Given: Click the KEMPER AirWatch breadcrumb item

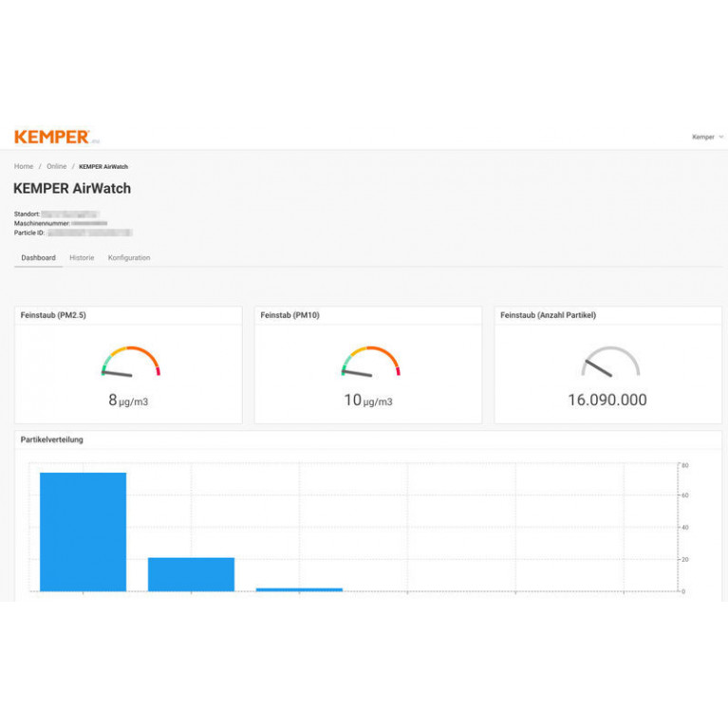Looking at the screenshot, I should [103, 167].
